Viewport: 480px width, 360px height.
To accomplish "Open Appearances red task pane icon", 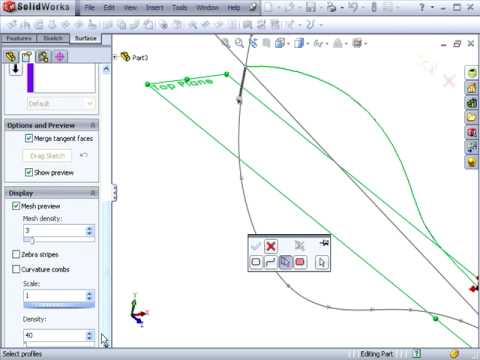I will (x=472, y=132).
